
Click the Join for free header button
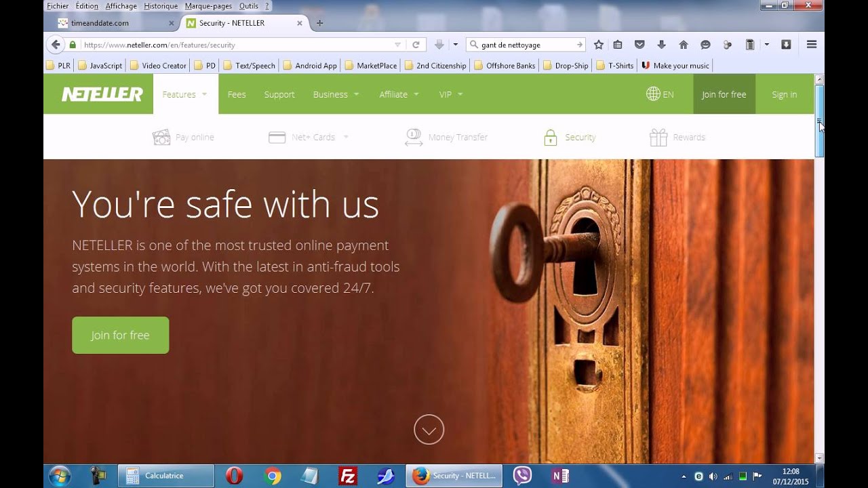724,94
